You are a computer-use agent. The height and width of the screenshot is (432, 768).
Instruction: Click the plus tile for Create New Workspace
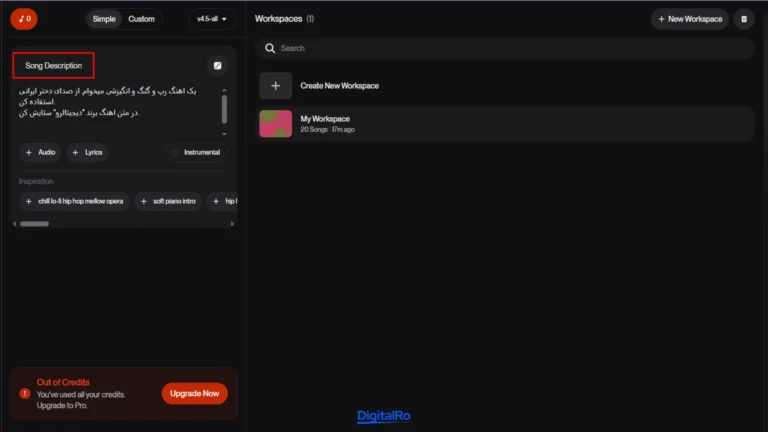point(275,86)
